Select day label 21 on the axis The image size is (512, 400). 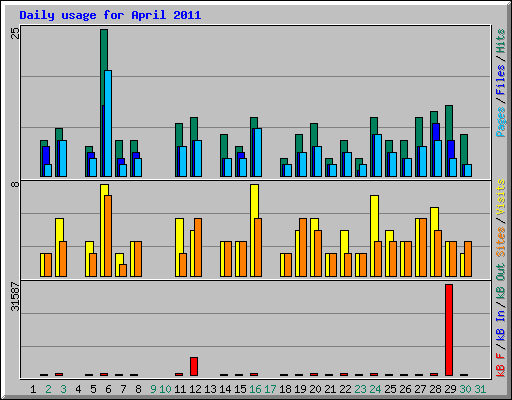click(x=330, y=389)
